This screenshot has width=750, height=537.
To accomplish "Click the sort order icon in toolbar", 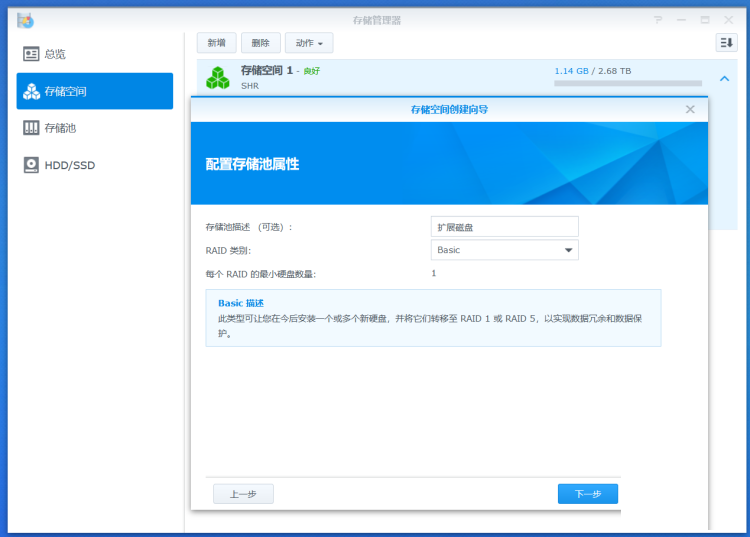I will click(726, 43).
